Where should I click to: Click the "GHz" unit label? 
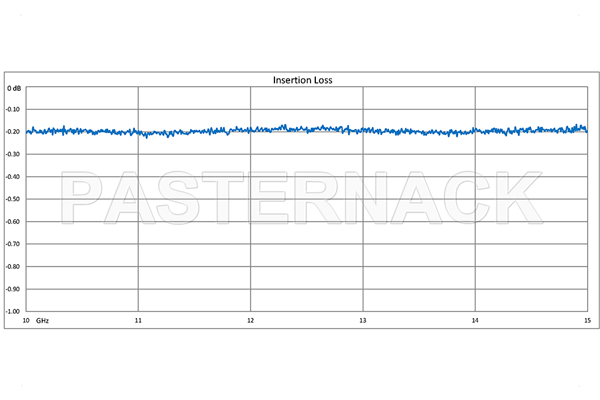point(43,321)
